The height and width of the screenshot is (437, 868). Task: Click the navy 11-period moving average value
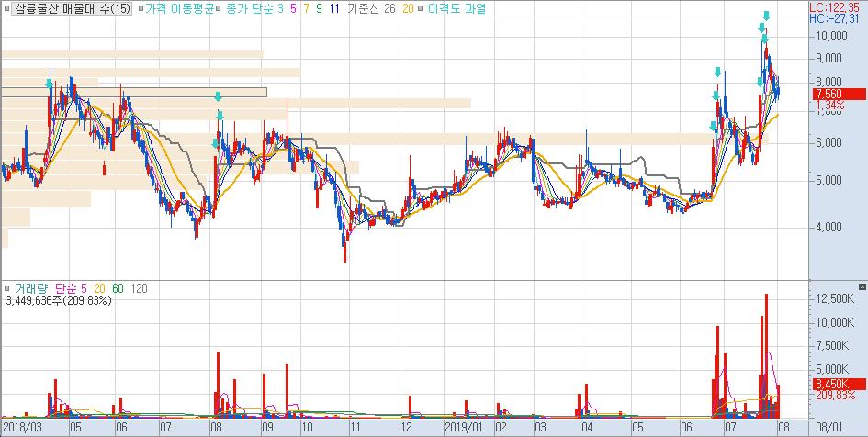(x=333, y=9)
